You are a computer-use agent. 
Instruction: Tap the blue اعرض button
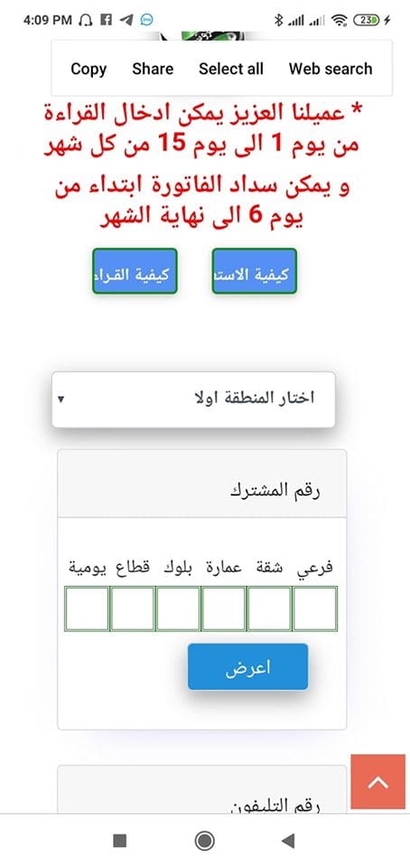tap(248, 666)
